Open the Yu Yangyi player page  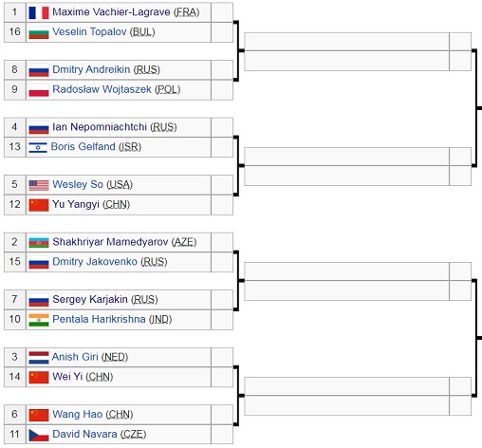(x=76, y=204)
